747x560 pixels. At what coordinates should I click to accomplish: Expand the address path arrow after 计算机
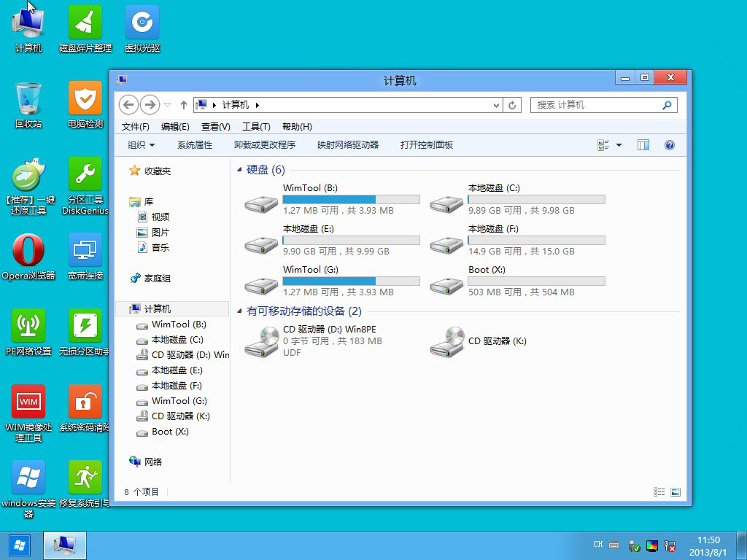258,105
